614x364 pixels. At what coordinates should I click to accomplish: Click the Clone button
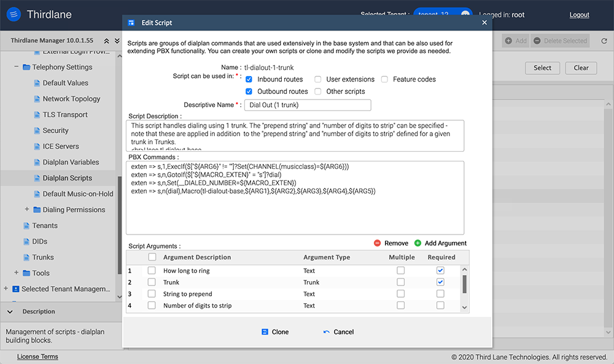tap(275, 332)
